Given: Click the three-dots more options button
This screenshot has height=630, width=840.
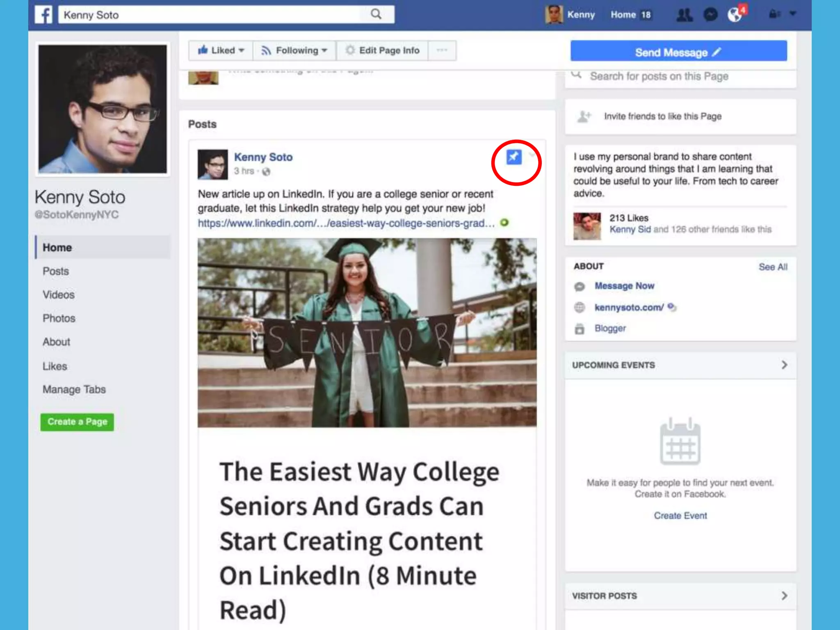Looking at the screenshot, I should tap(442, 50).
